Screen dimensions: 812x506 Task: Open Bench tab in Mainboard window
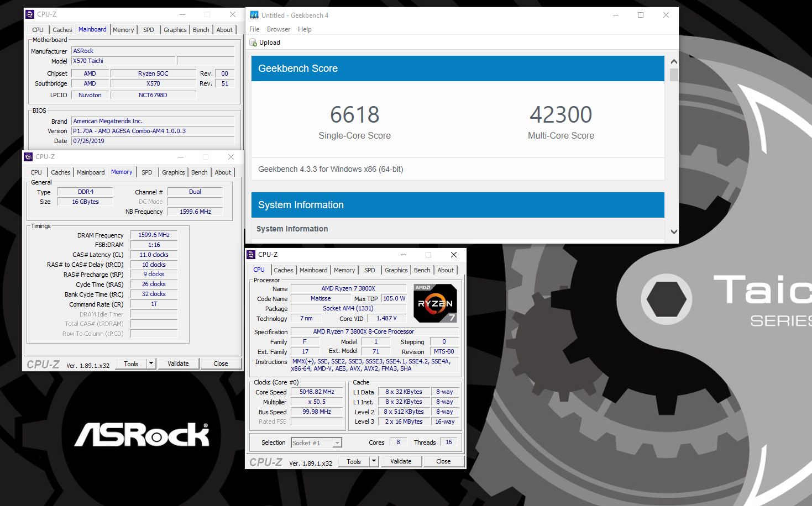tap(201, 30)
